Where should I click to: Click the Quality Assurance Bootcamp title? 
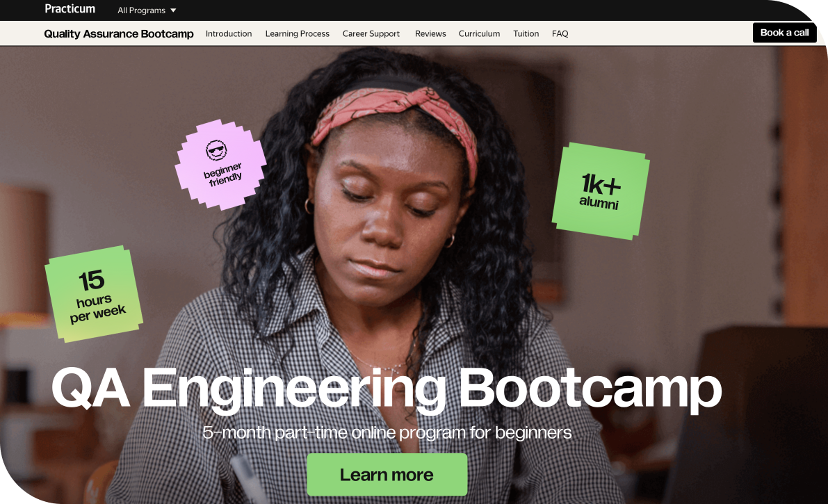119,33
